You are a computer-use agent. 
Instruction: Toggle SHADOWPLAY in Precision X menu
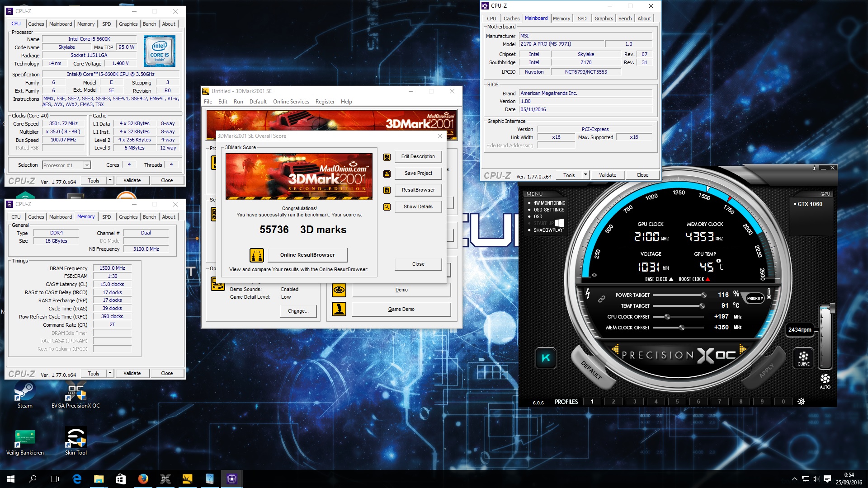[x=545, y=230]
